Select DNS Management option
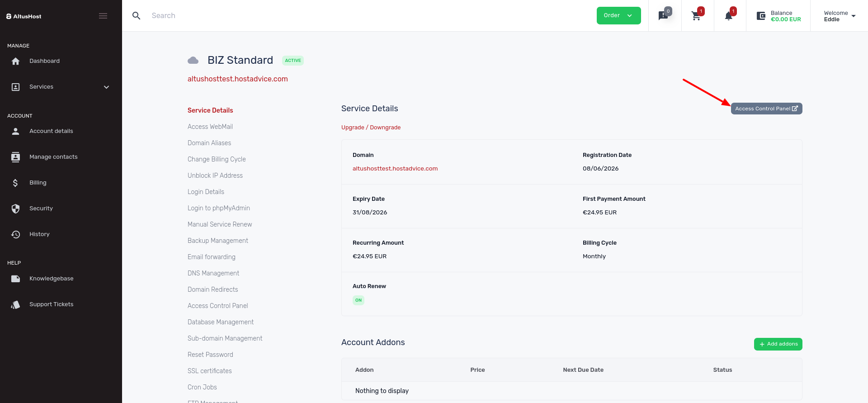 click(213, 273)
